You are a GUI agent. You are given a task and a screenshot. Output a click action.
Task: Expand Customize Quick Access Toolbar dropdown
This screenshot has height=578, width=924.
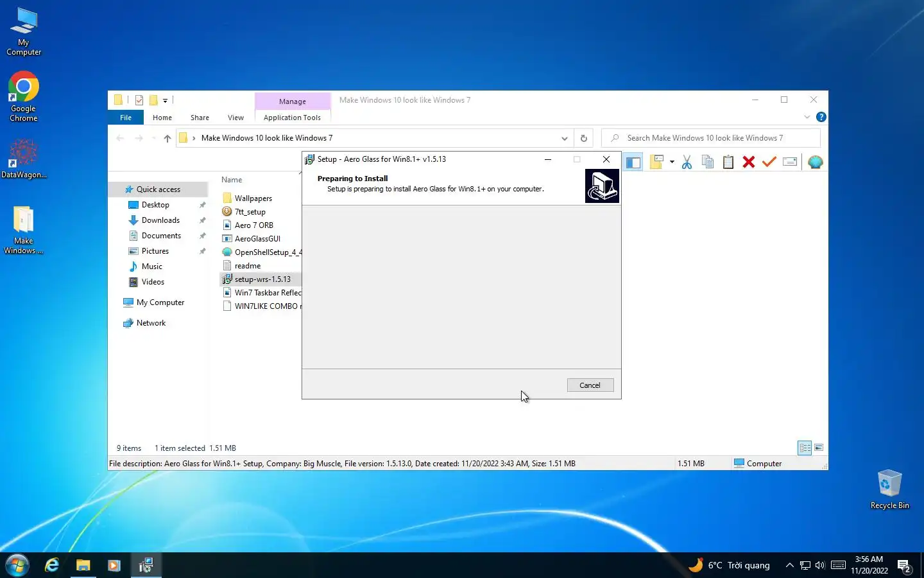(x=165, y=101)
